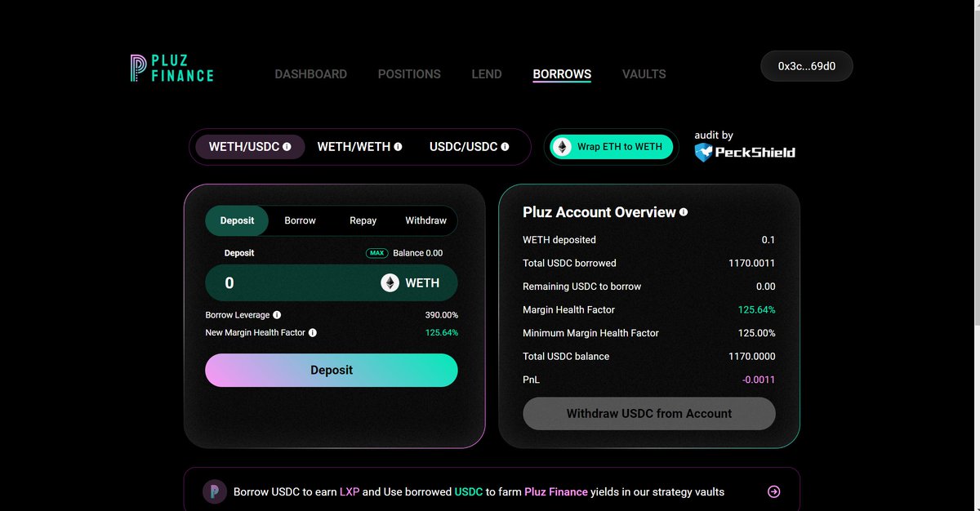Navigate to the Lend page

pyautogui.click(x=487, y=74)
